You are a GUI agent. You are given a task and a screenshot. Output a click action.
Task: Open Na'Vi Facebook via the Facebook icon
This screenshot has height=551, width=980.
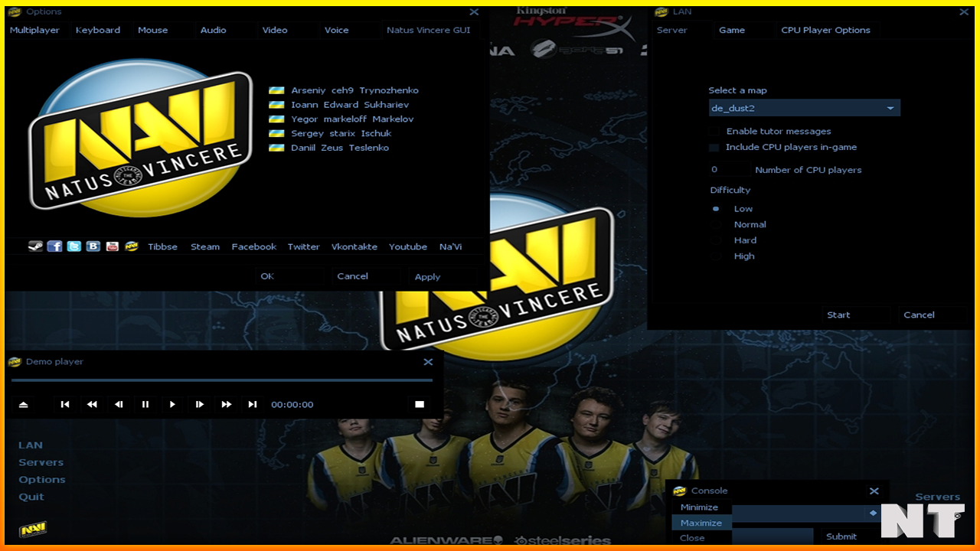tap(54, 246)
